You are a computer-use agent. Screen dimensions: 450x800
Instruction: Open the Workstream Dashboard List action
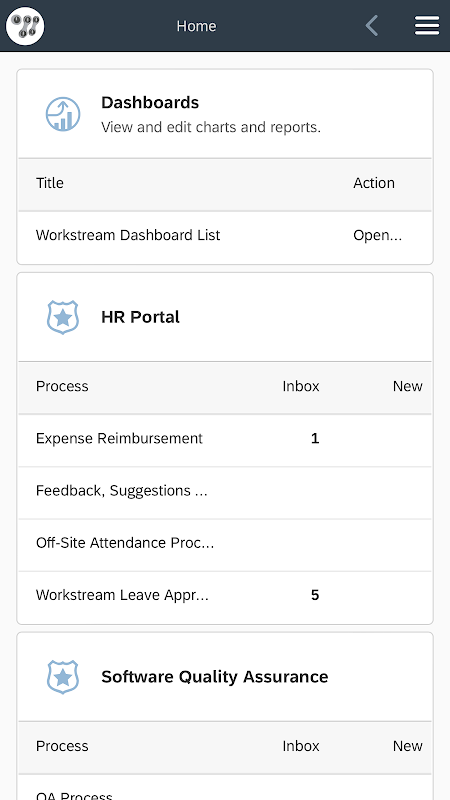(378, 236)
